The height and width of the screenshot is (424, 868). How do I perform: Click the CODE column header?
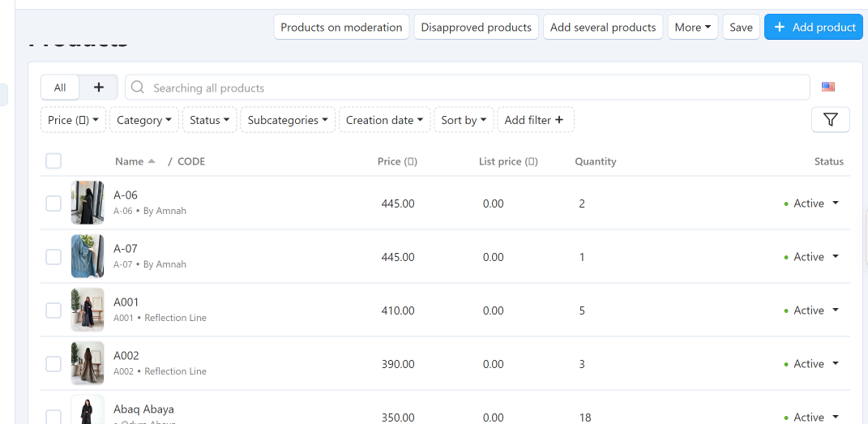tap(191, 161)
